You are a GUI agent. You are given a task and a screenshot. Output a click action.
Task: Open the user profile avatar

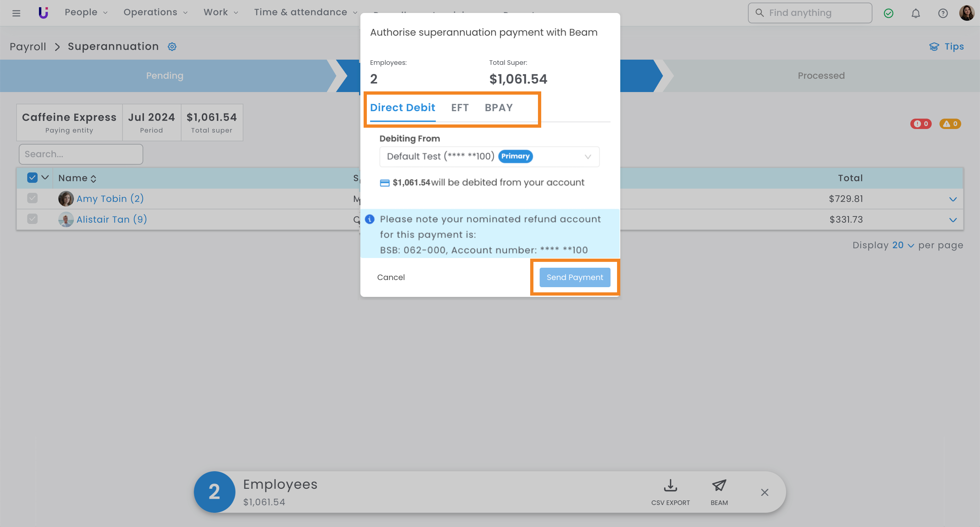(967, 13)
